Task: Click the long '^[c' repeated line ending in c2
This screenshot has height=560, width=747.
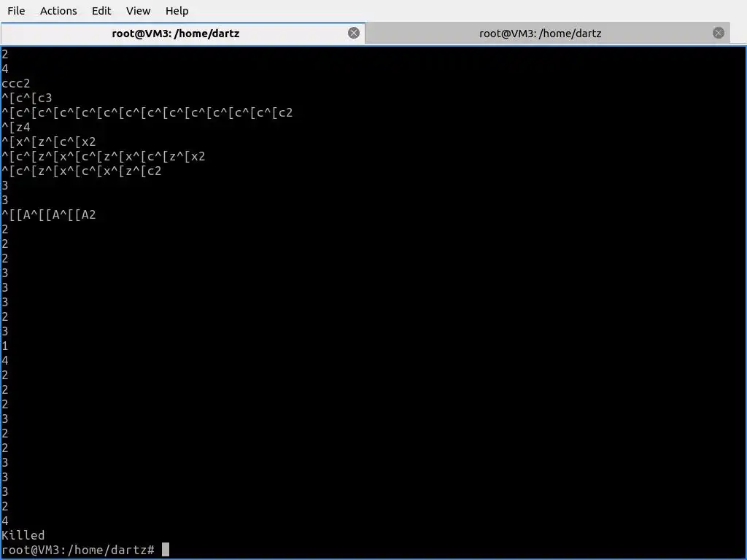Action: (147, 113)
